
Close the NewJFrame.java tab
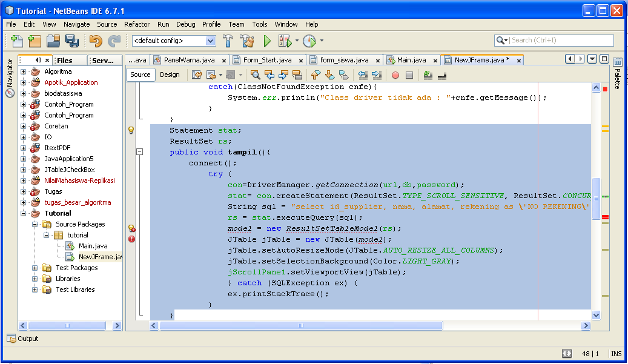(x=518, y=61)
